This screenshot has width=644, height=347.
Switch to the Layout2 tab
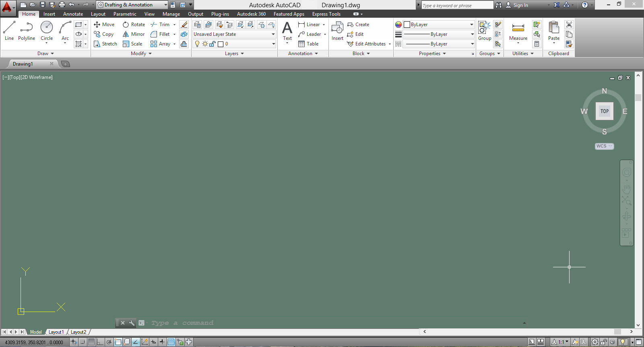pyautogui.click(x=78, y=332)
